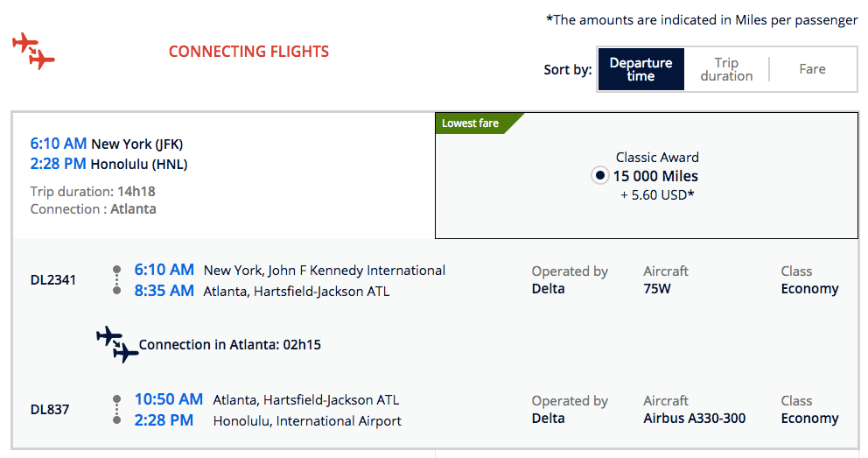Click the Trip duration 14h18 text
Image resolution: width=868 pixels, height=458 pixels.
(93, 191)
